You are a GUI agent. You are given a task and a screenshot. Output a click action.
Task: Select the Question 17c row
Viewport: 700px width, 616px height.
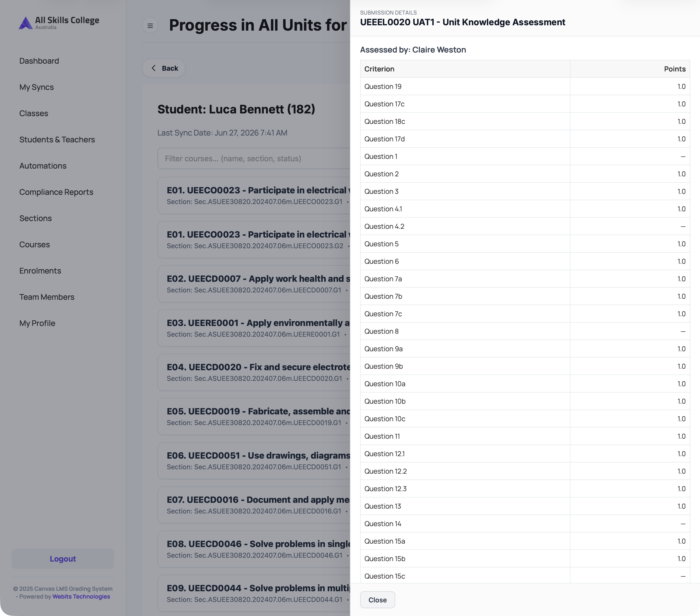(x=525, y=104)
